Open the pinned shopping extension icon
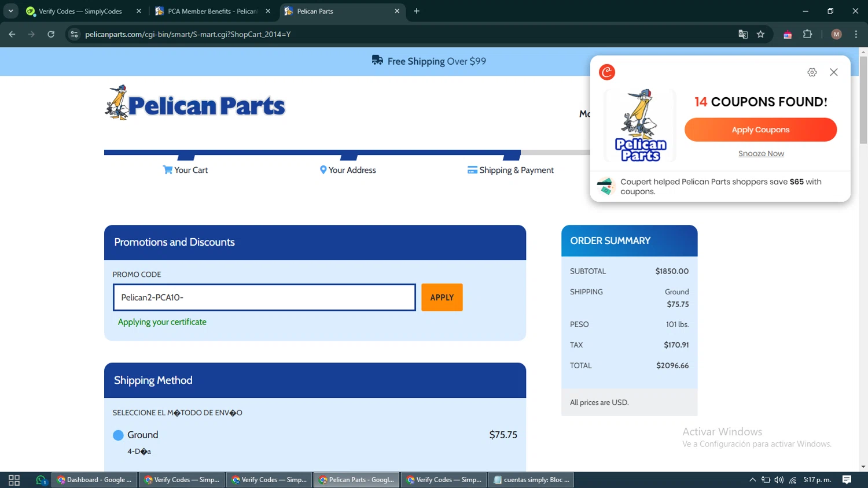Screen dimensions: 868x488 [x=788, y=35]
